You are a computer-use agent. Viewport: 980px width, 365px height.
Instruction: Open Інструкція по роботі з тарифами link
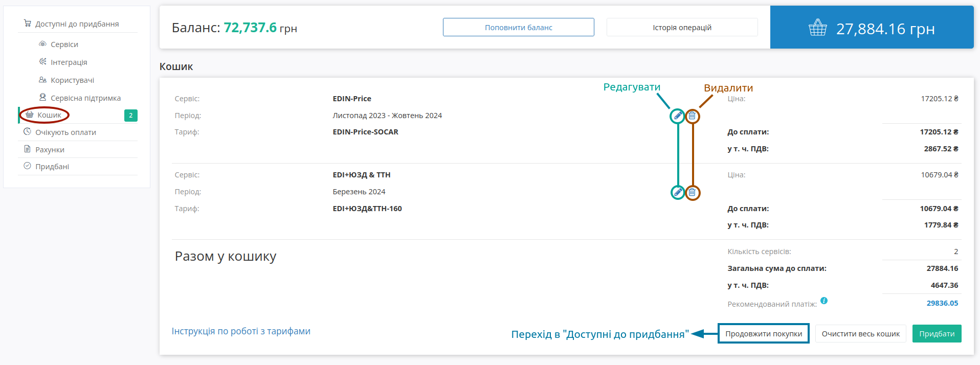tap(241, 331)
